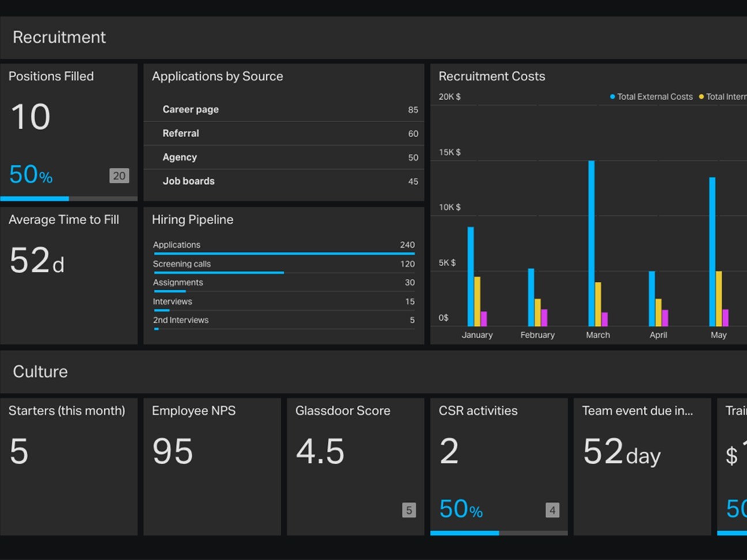Click the CSR activities 50% figure

pos(461,509)
